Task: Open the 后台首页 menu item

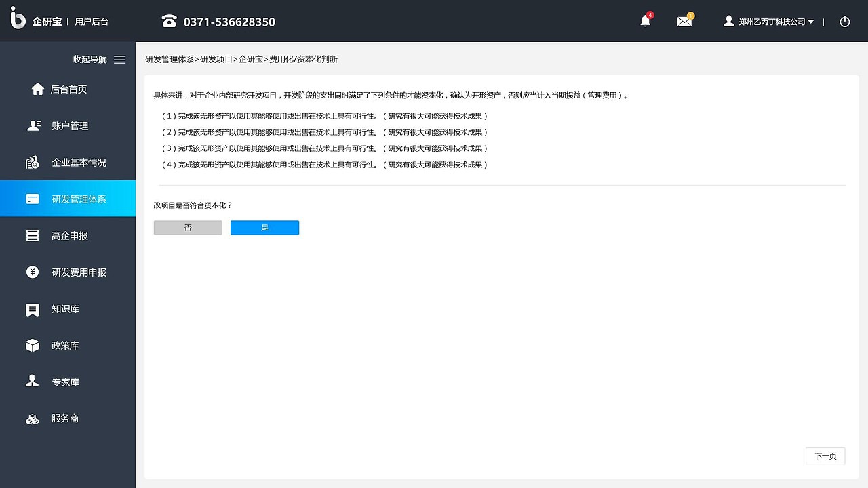Action: click(68, 89)
